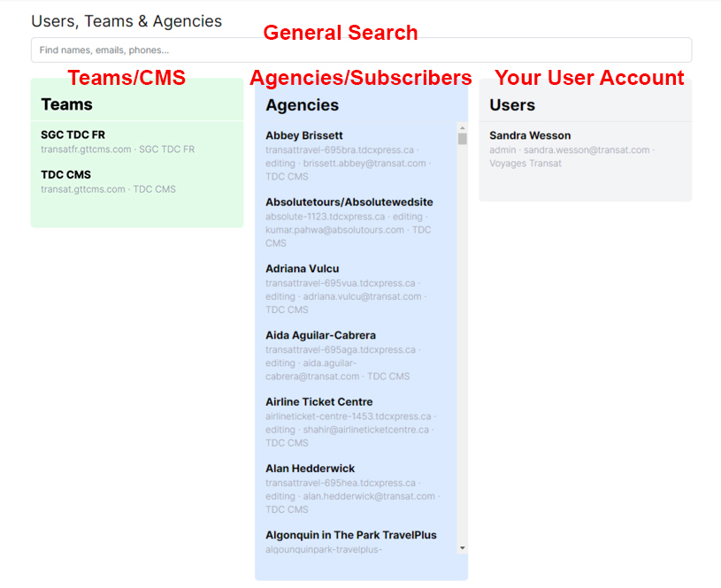Open Algonquin in The Park TravelPlus
This screenshot has width=721, height=588.
pos(350,535)
